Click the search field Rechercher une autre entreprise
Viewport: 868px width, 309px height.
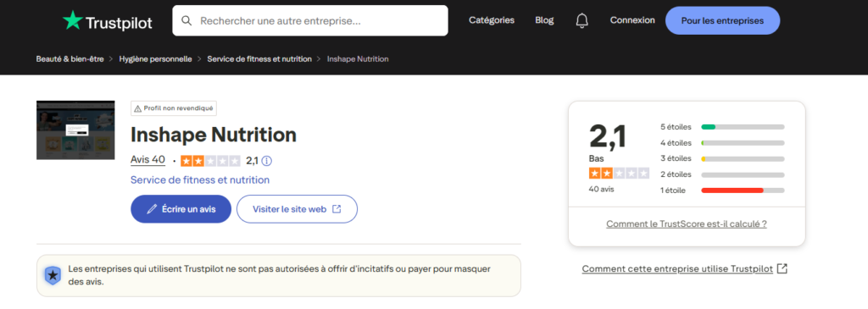(310, 21)
